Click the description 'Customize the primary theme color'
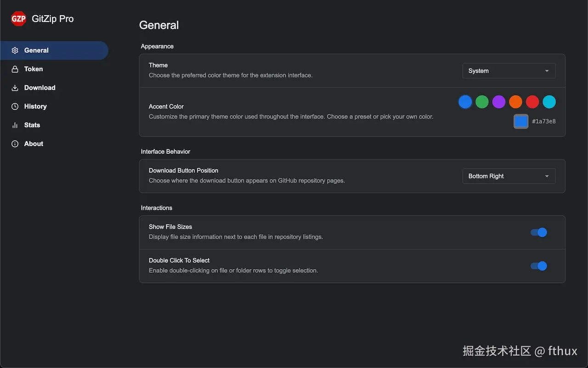Screen dimensions: 588x368 (291, 117)
